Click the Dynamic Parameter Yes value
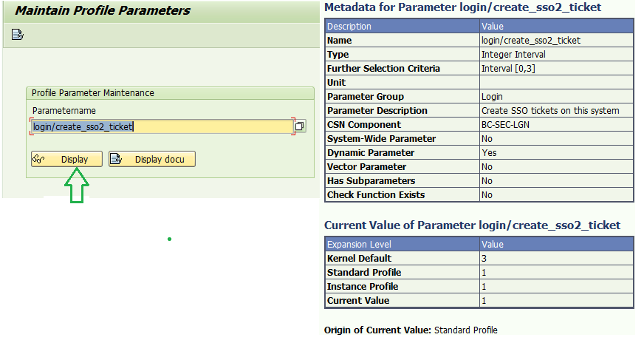644x340 pixels. [488, 153]
